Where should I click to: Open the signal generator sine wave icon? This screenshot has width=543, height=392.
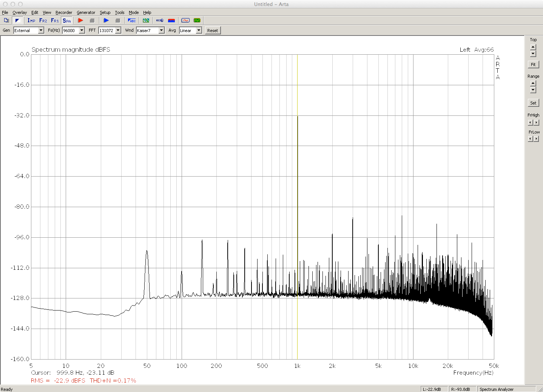point(185,20)
